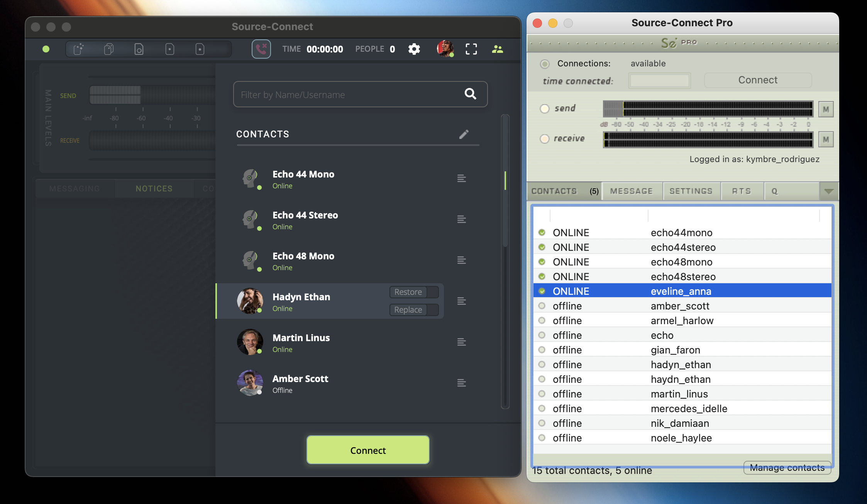
Task: Click the search magnifier icon in filter box
Action: 470,94
